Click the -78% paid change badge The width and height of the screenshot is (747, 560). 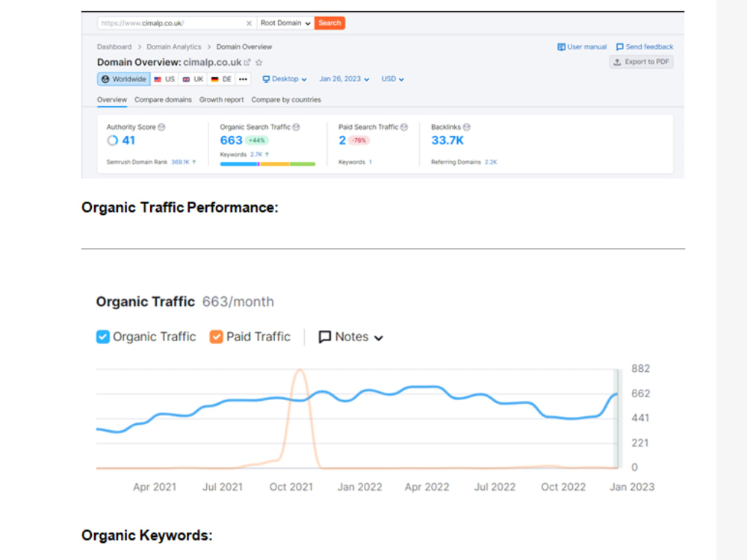pyautogui.click(x=359, y=140)
